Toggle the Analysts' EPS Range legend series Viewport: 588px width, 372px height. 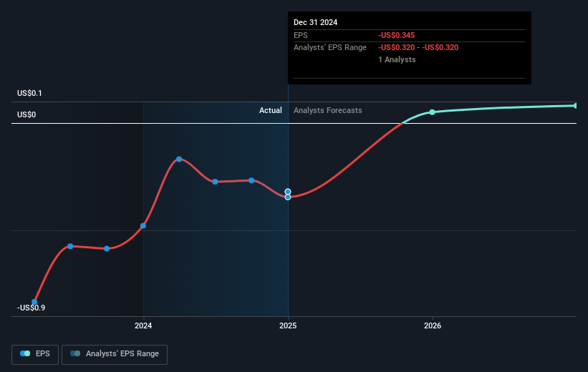coord(115,354)
